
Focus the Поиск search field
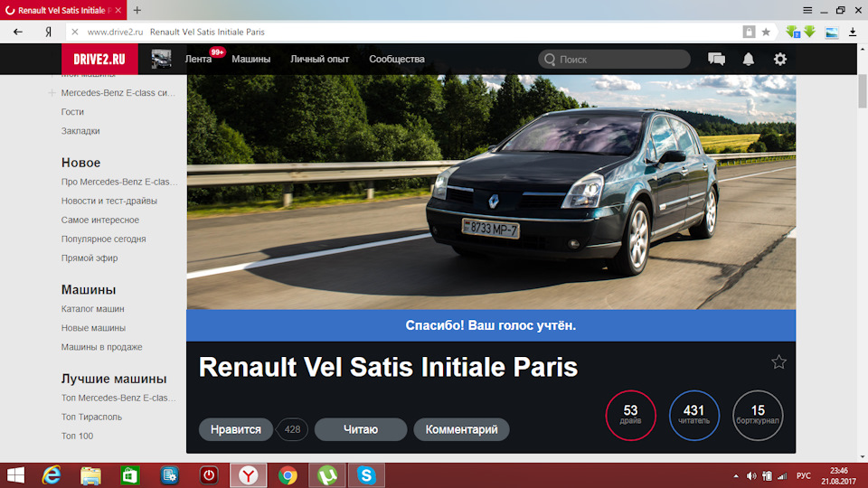615,60
